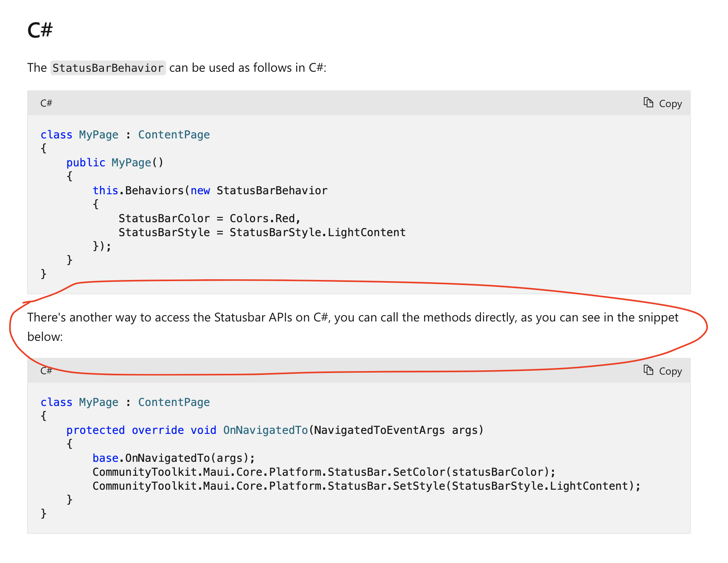Click the clipboard Copy icon on first code block
728x563 pixels.
coord(648,102)
